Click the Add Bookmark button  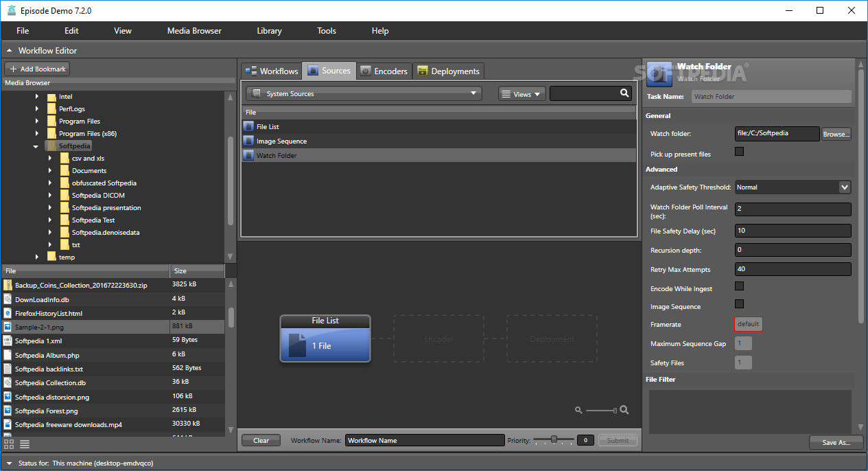37,69
